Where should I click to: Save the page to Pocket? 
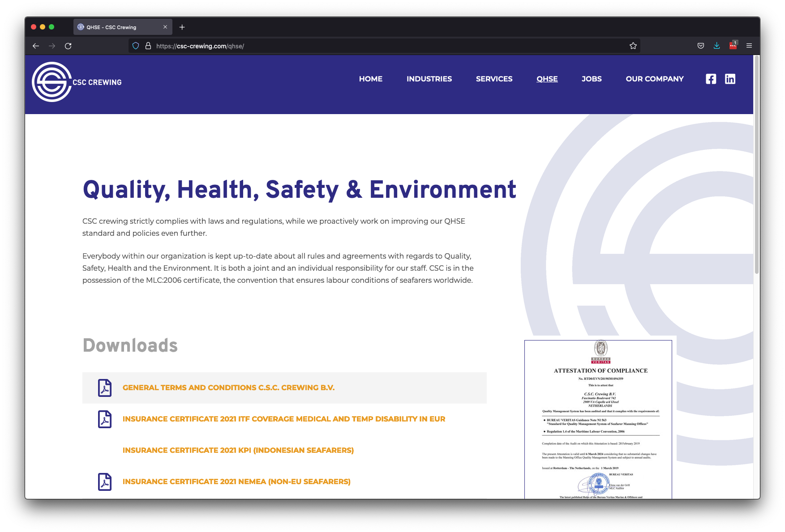(x=701, y=46)
